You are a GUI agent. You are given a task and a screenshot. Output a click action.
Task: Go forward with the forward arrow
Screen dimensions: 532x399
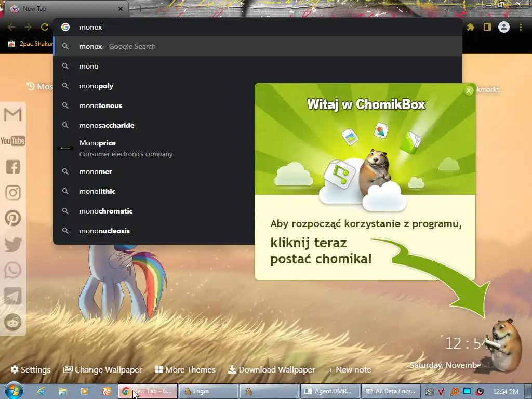pos(28,27)
